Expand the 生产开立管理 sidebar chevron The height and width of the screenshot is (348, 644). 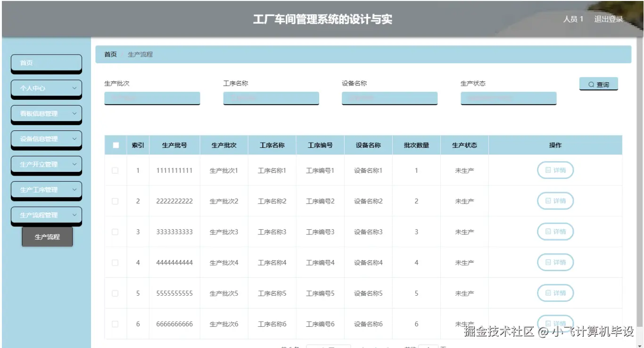coord(74,164)
